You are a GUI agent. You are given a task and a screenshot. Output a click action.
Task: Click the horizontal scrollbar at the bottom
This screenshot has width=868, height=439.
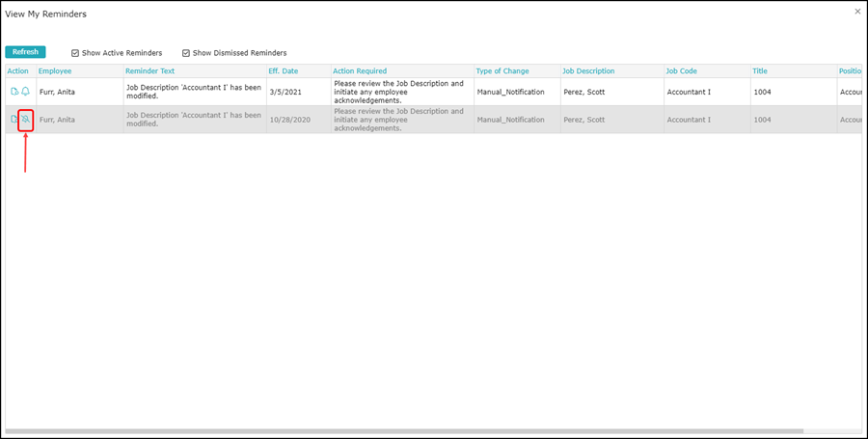[x=405, y=430]
